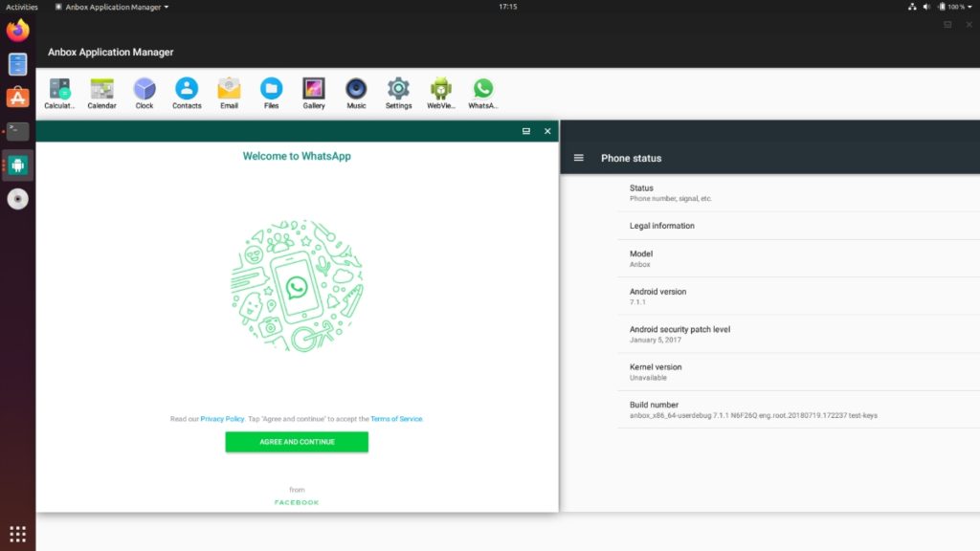Open the Files app
The height and width of the screenshot is (551, 980).
point(271,91)
